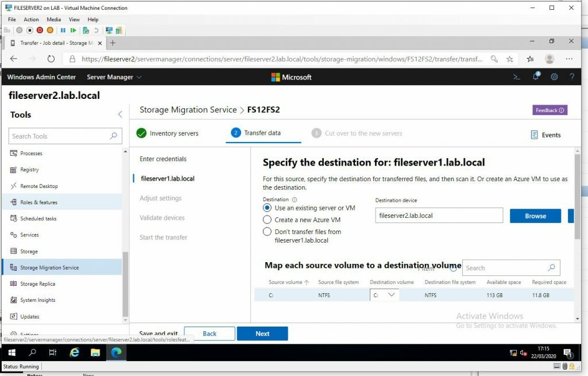The width and height of the screenshot is (588, 376).
Task: Click the Next button
Action: (x=262, y=333)
